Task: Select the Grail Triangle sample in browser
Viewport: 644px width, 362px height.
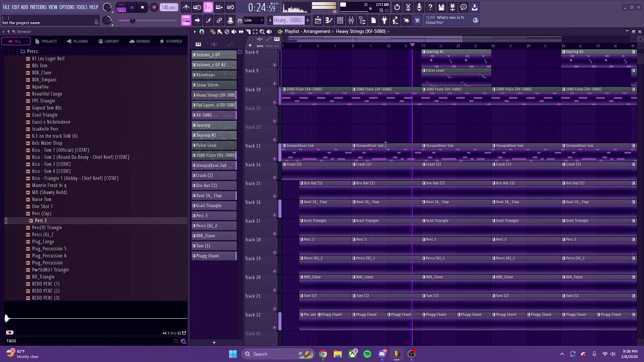Action: (45, 115)
